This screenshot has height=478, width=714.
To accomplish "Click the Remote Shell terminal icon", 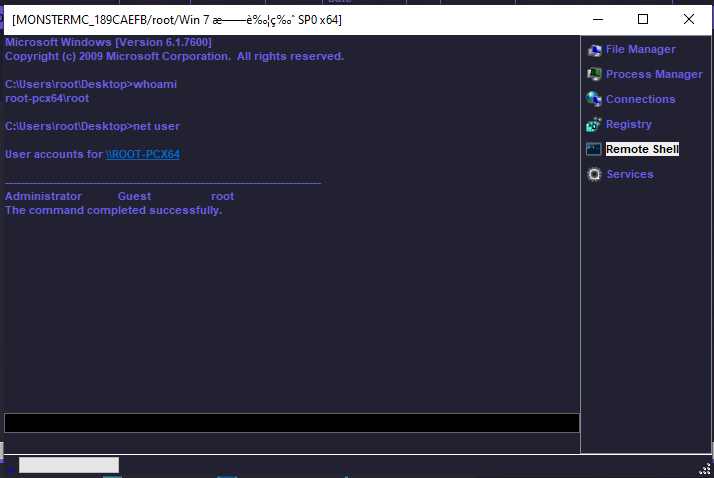I will coord(594,149).
